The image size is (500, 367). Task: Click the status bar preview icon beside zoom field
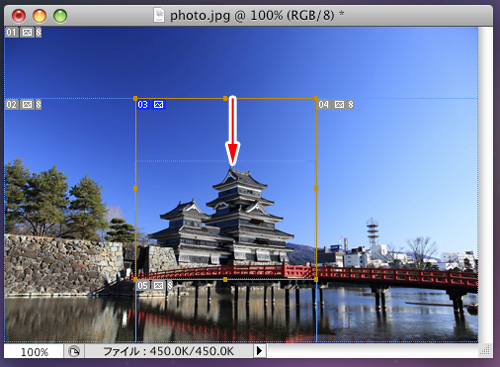74,351
